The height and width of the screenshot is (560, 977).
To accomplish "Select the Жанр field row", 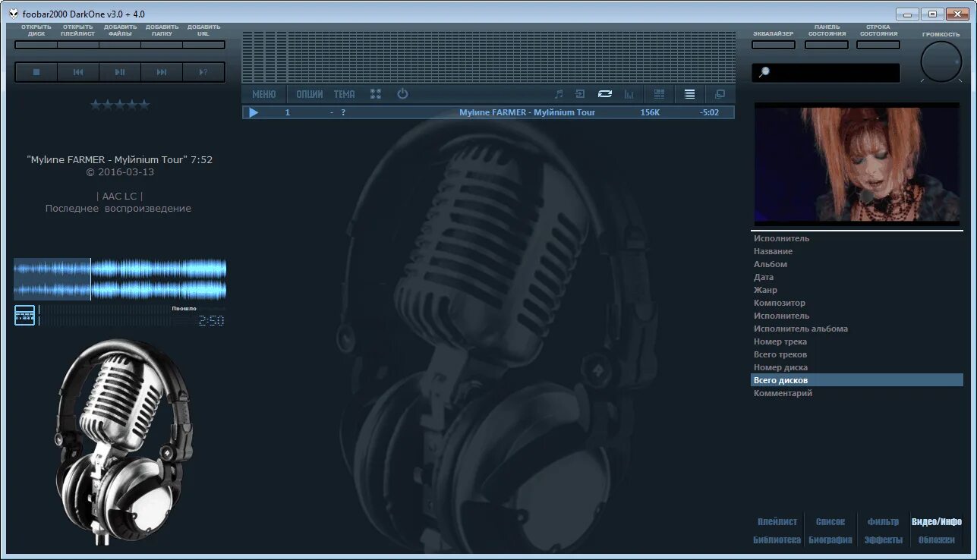I will pyautogui.click(x=857, y=290).
